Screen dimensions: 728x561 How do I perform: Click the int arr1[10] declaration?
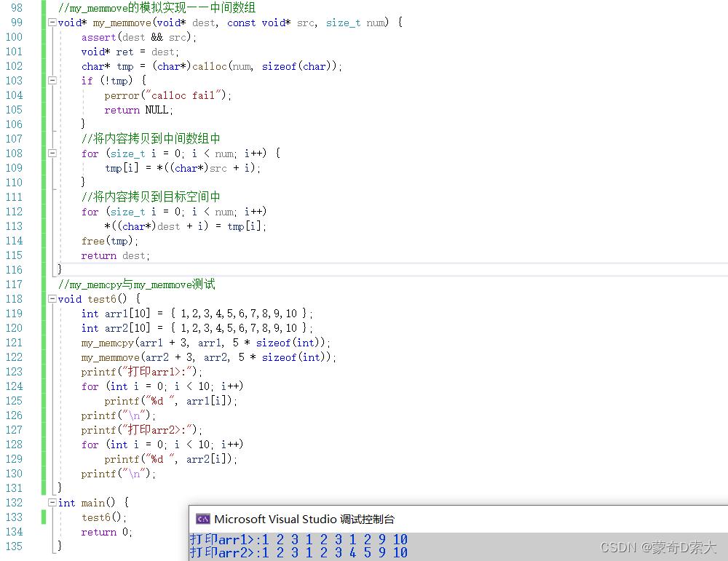point(197,314)
